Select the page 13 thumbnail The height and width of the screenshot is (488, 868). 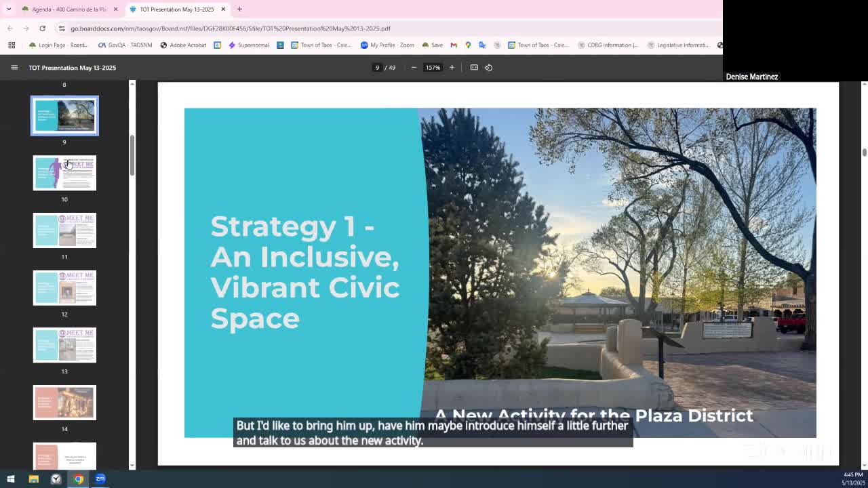click(x=64, y=345)
